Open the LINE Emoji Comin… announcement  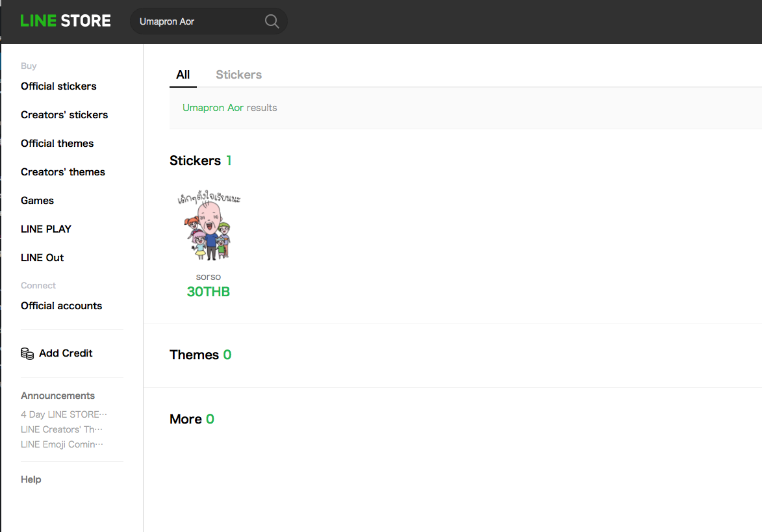coord(62,444)
